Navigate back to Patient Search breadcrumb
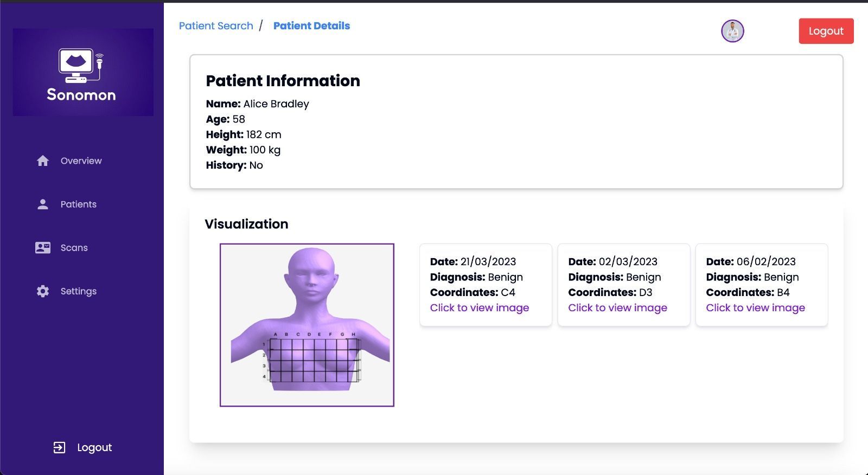The height and width of the screenshot is (475, 868). [x=216, y=26]
